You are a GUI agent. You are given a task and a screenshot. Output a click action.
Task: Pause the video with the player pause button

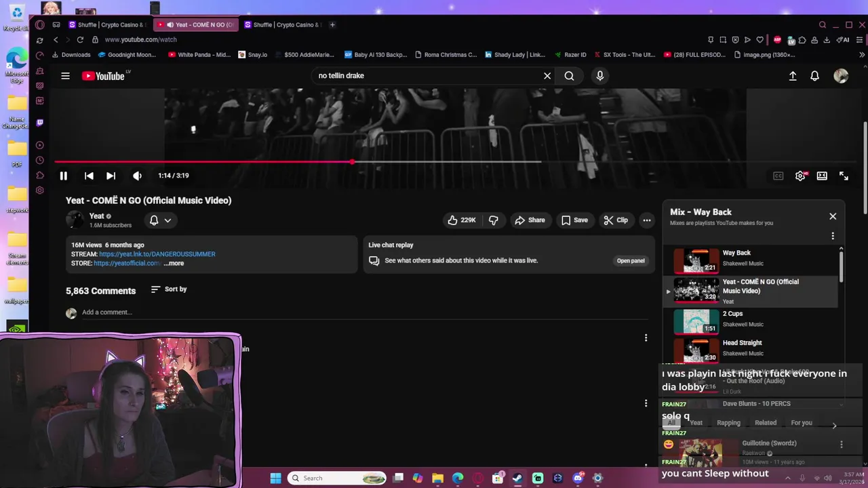pyautogui.click(x=63, y=176)
